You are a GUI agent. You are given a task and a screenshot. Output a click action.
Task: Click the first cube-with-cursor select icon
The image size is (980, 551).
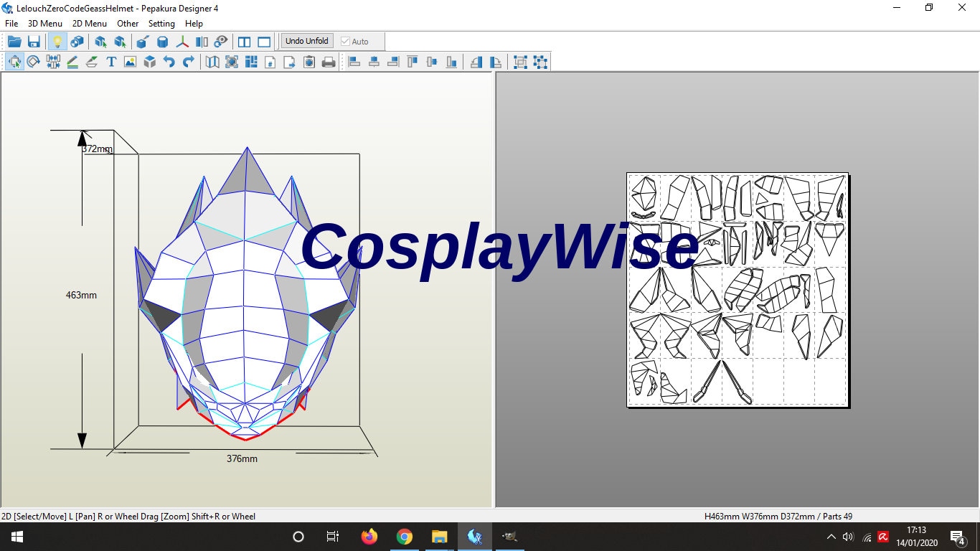click(x=100, y=41)
